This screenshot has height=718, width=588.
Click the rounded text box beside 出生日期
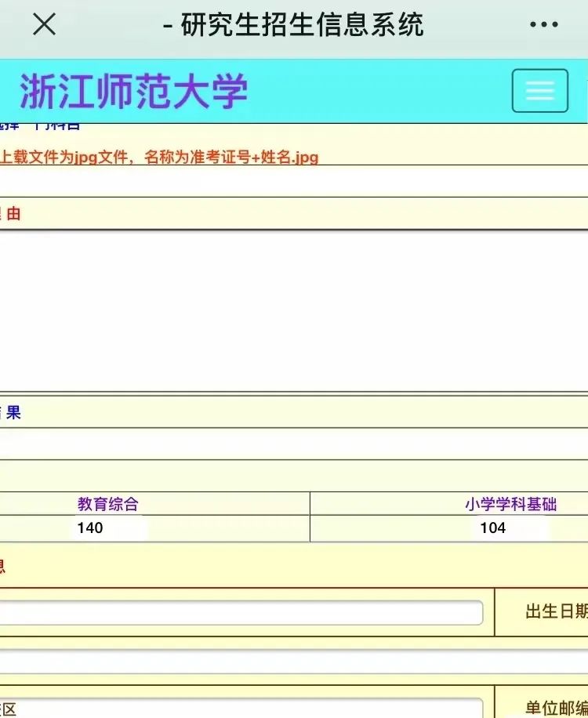pyautogui.click(x=239, y=612)
